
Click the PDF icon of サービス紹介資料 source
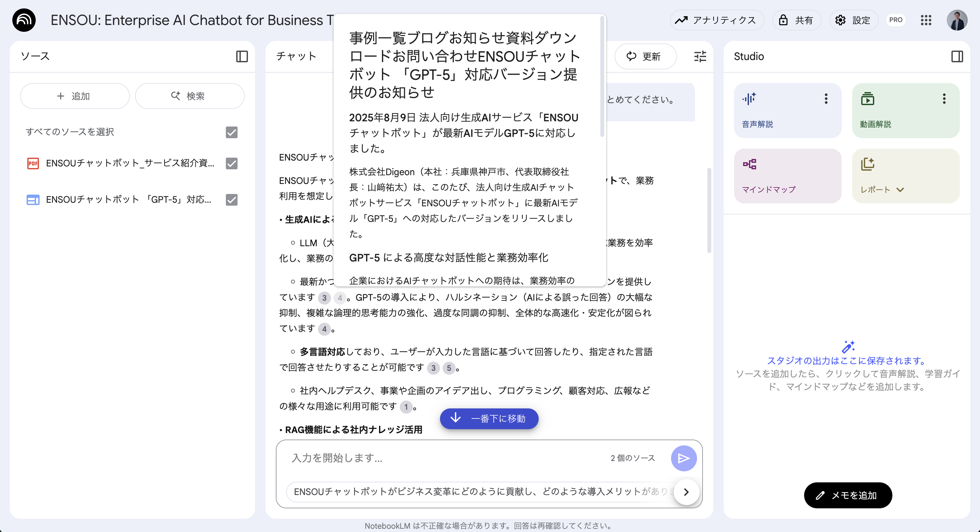[33, 163]
